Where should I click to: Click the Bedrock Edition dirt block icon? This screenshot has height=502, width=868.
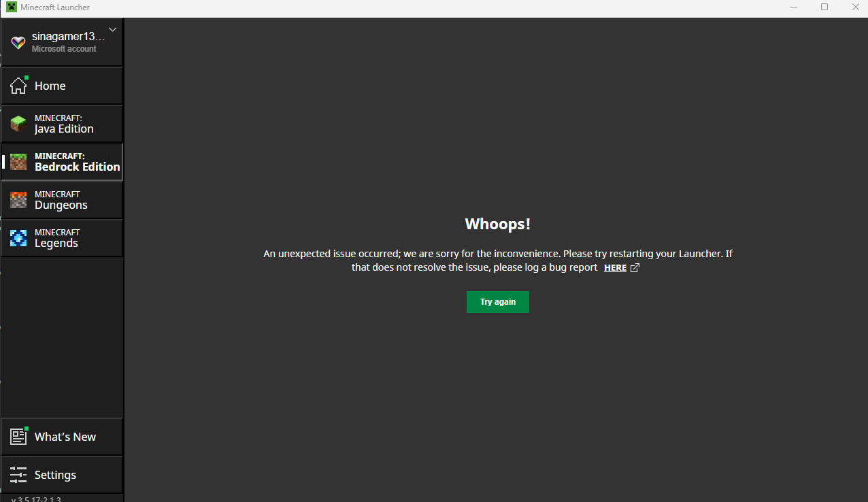pyautogui.click(x=18, y=162)
